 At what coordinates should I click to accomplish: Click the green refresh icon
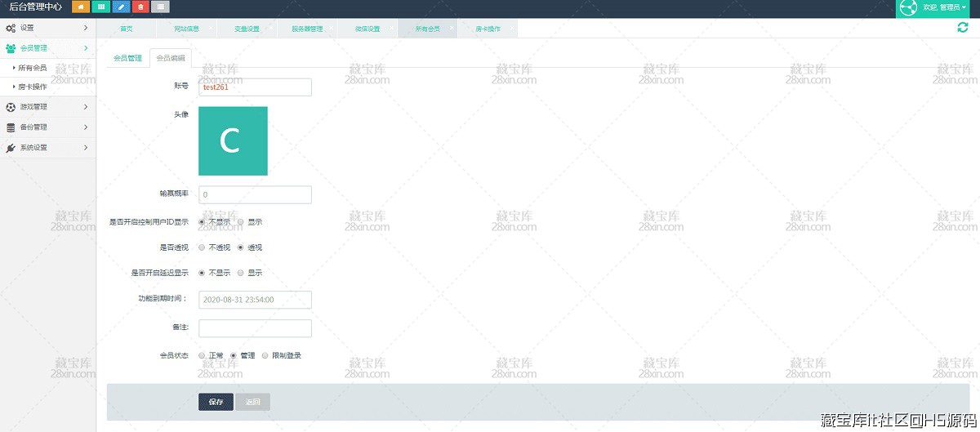click(x=963, y=28)
